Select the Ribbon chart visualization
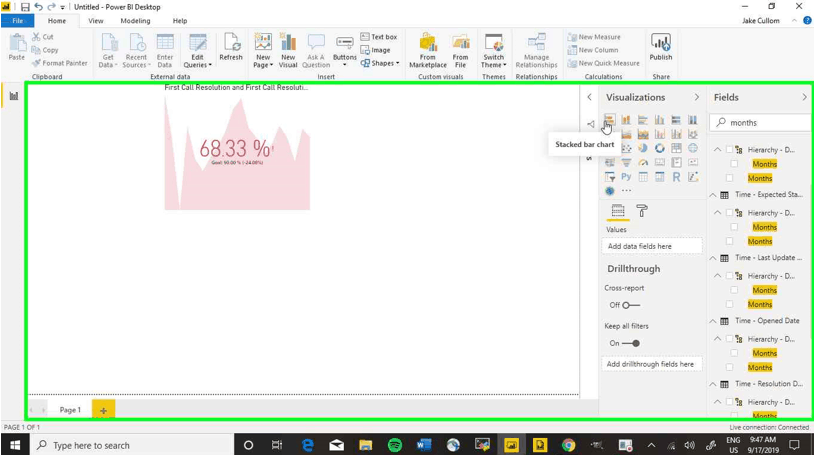 [693, 135]
